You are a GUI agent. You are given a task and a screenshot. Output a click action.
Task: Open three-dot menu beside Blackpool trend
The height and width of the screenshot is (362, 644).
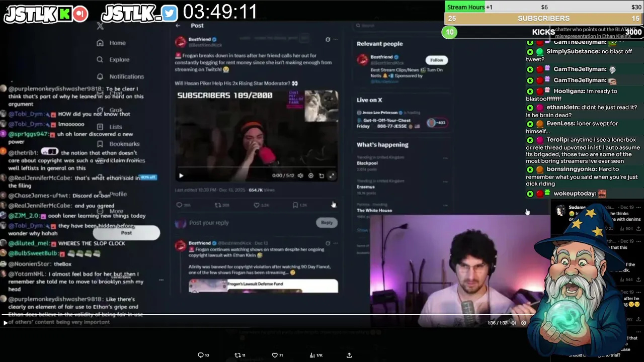pos(445,158)
